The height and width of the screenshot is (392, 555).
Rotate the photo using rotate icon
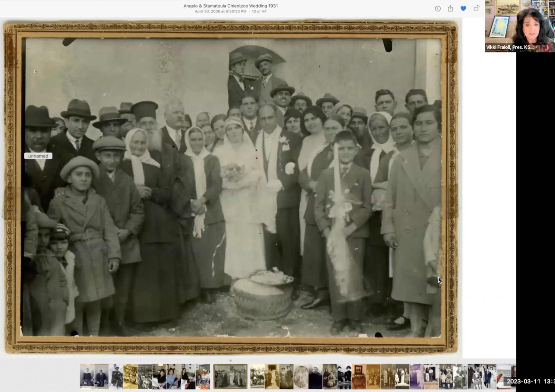(476, 9)
